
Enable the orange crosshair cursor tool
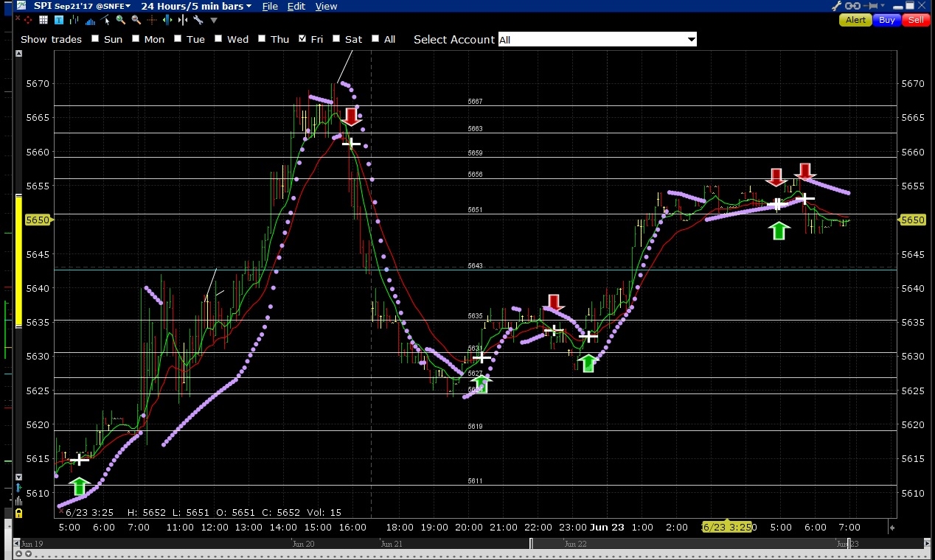(x=152, y=20)
